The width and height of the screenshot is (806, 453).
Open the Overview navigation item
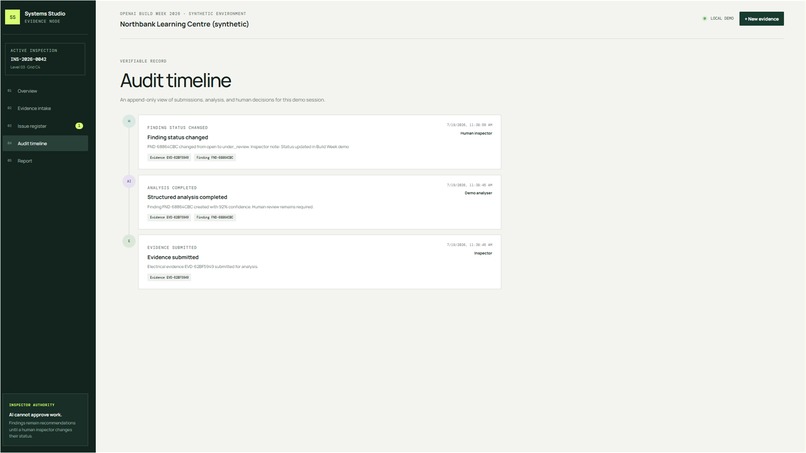click(x=45, y=91)
